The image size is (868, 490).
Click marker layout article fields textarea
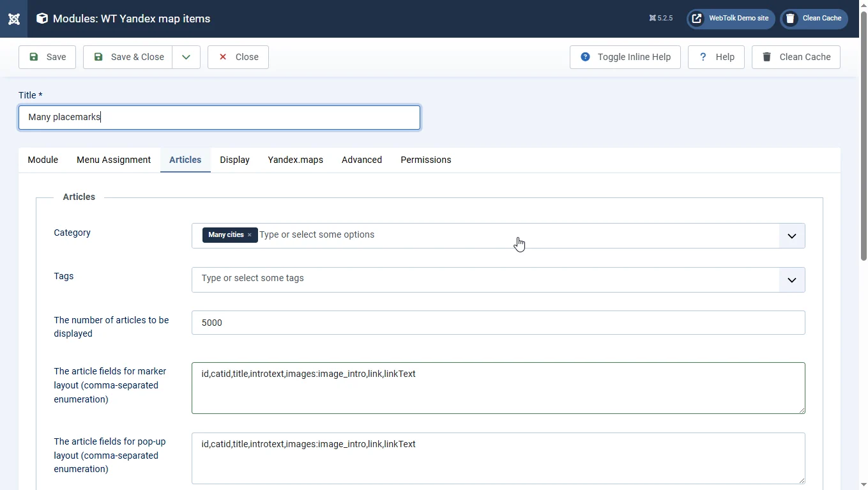498,388
